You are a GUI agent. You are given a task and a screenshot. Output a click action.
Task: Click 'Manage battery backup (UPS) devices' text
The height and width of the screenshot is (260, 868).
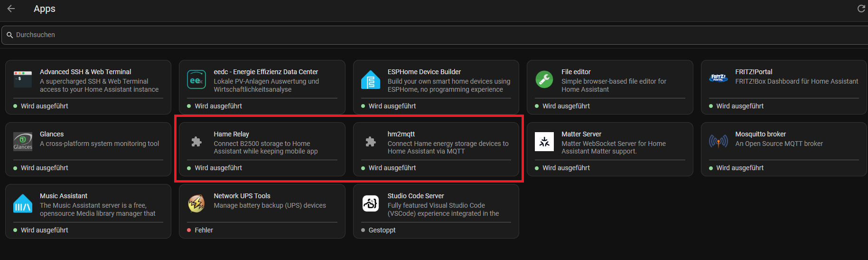270,205
